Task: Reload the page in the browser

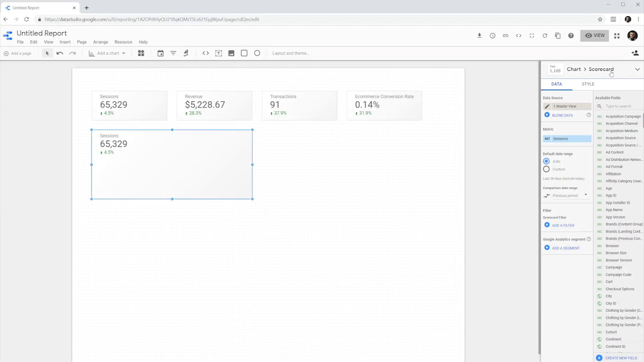Action: coord(27,19)
